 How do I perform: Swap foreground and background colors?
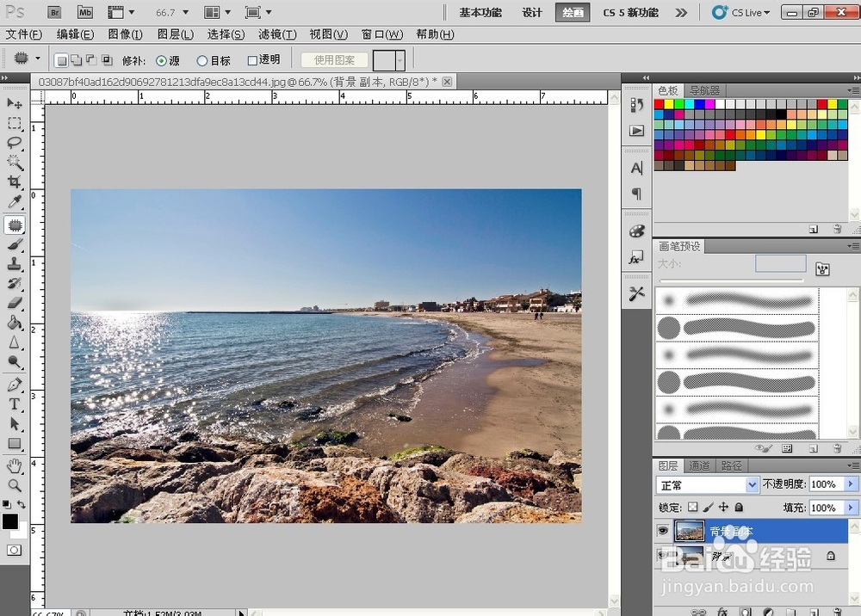pyautogui.click(x=22, y=504)
